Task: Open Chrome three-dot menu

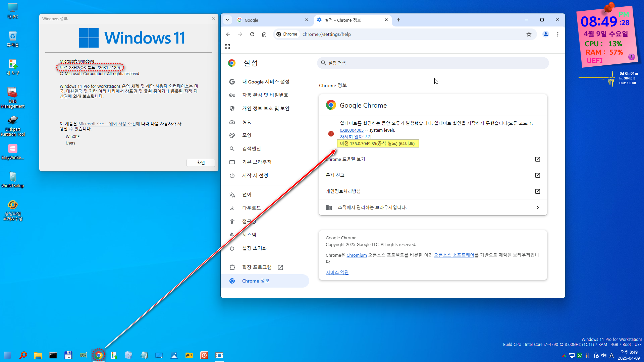Action: [x=558, y=34]
